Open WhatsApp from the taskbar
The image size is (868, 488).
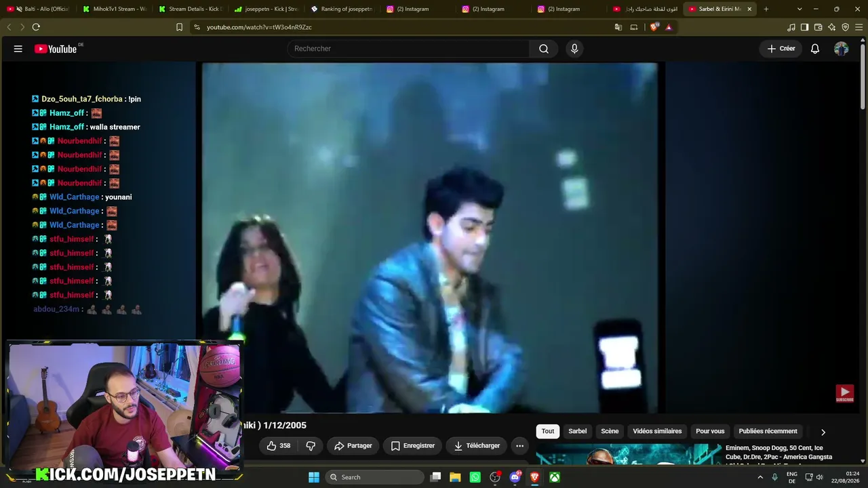pyautogui.click(x=475, y=477)
